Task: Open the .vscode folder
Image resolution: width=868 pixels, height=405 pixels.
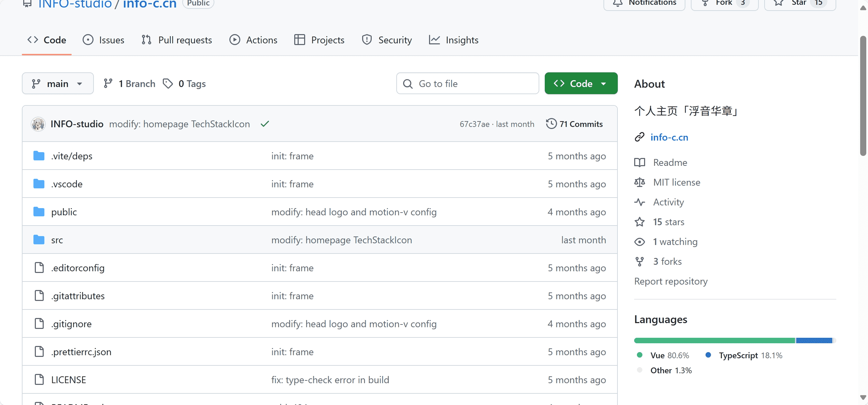Action: pos(67,184)
